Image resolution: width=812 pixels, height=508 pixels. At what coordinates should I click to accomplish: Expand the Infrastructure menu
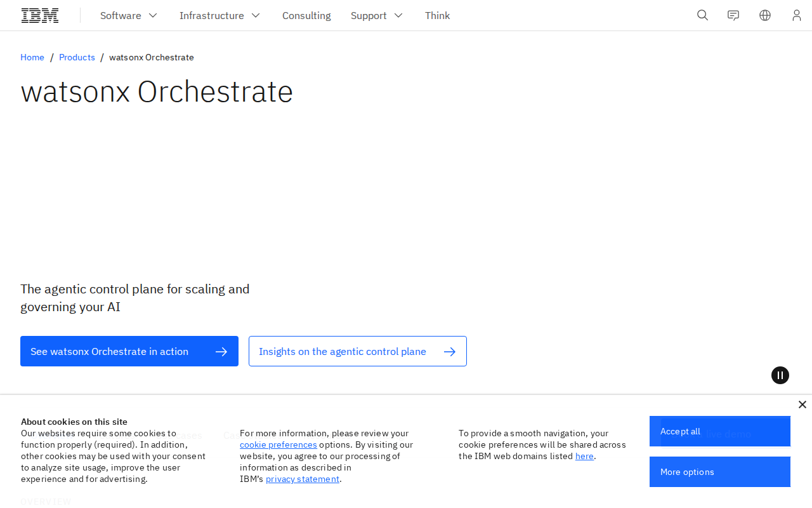(x=219, y=15)
